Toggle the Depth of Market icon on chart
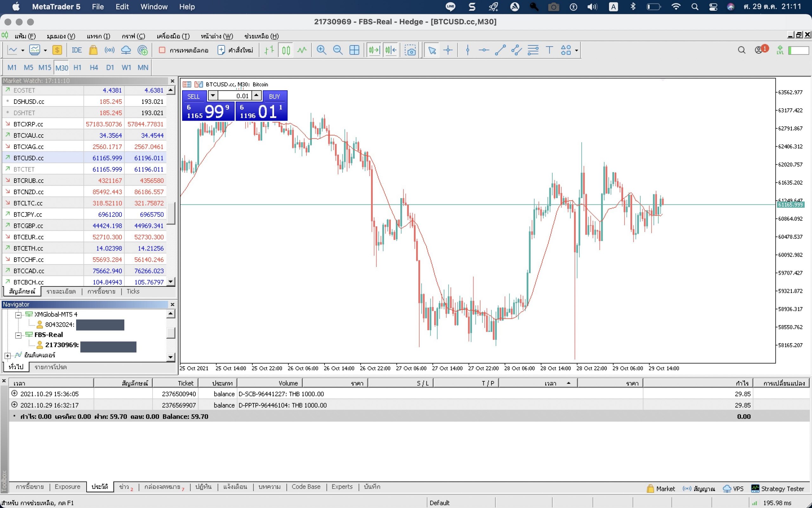This screenshot has width=812, height=508. 199,84
